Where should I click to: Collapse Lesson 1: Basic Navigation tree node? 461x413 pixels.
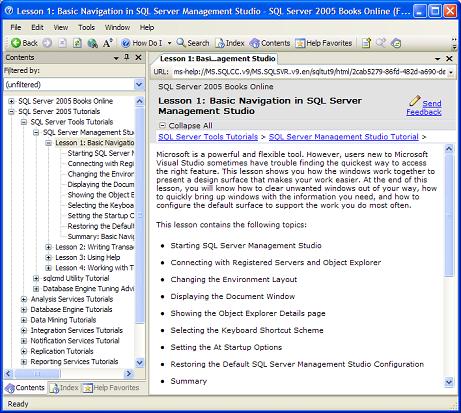[48, 143]
